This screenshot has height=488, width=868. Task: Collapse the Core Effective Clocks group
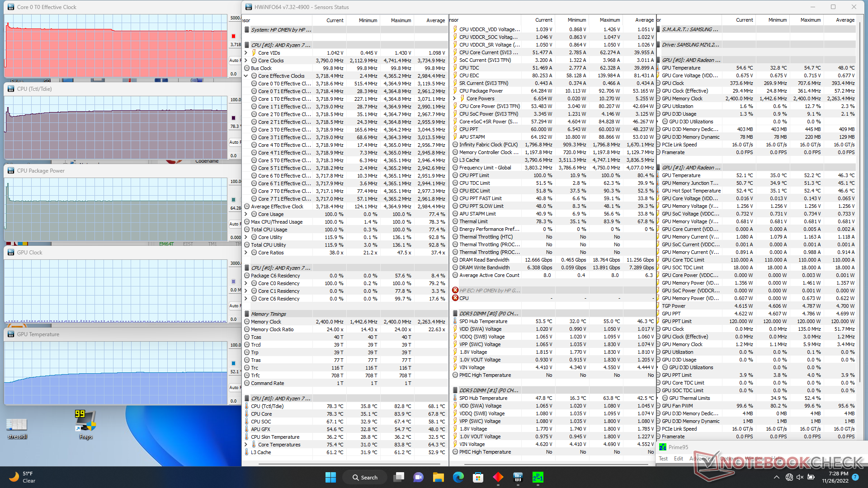coord(246,76)
